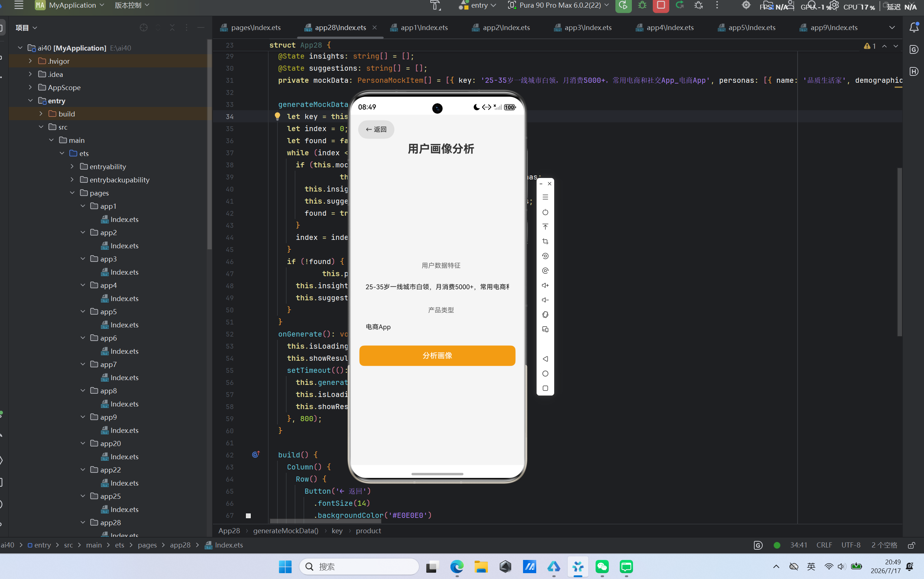Collapse the app5 folder
Image resolution: width=924 pixels, height=579 pixels.
click(x=83, y=311)
